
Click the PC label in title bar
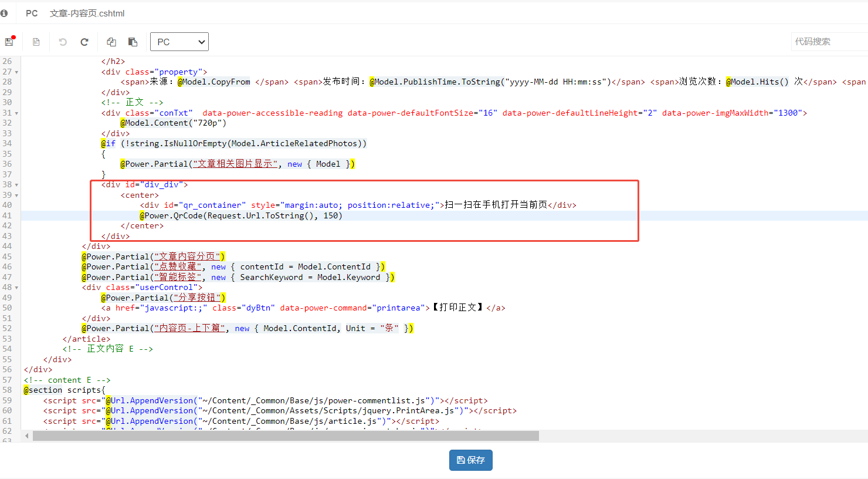[x=32, y=13]
